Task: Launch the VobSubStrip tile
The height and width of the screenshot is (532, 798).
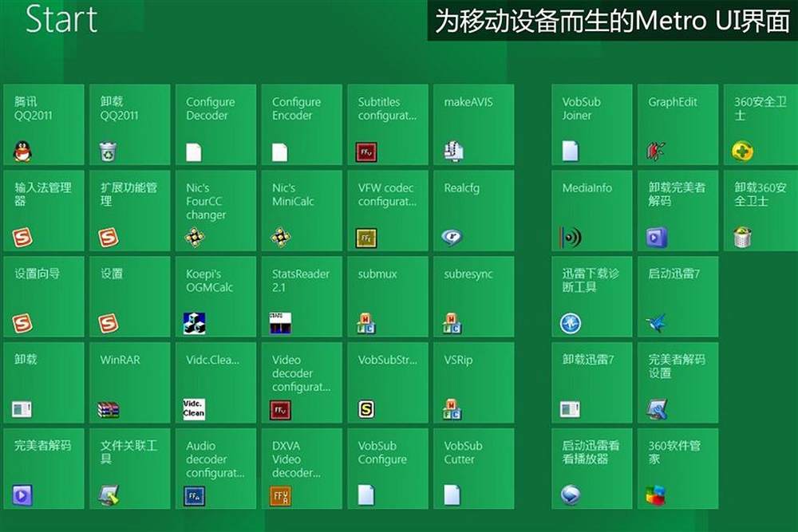Action: click(388, 383)
